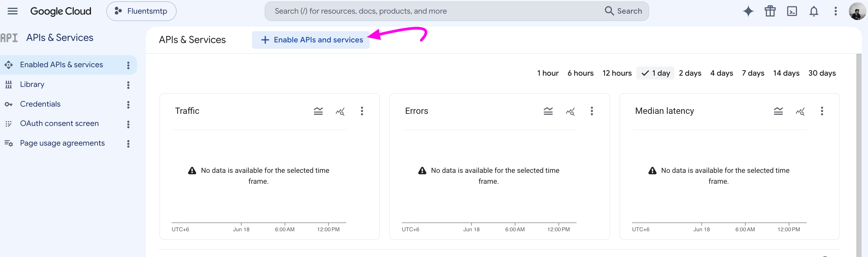Click the Credentials key icon

[x=9, y=104]
